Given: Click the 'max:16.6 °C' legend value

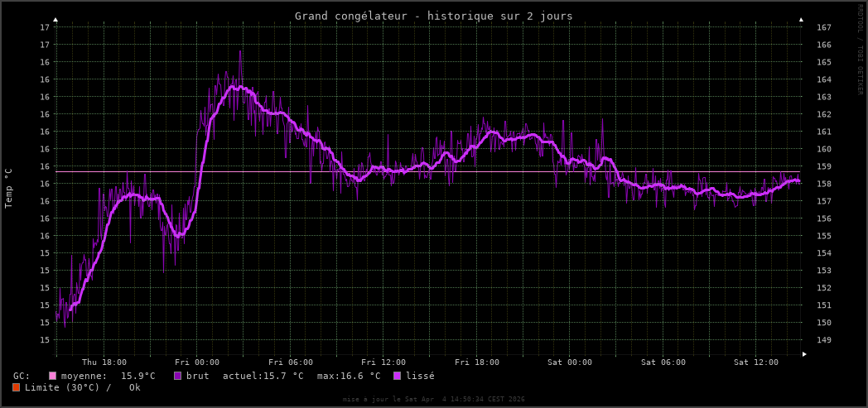Looking at the screenshot, I should click(348, 376).
